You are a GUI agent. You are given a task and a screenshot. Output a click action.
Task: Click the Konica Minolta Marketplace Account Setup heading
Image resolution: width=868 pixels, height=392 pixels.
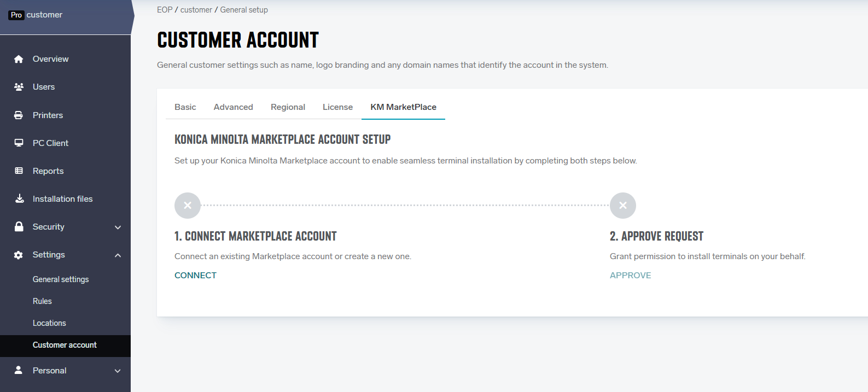tap(282, 139)
